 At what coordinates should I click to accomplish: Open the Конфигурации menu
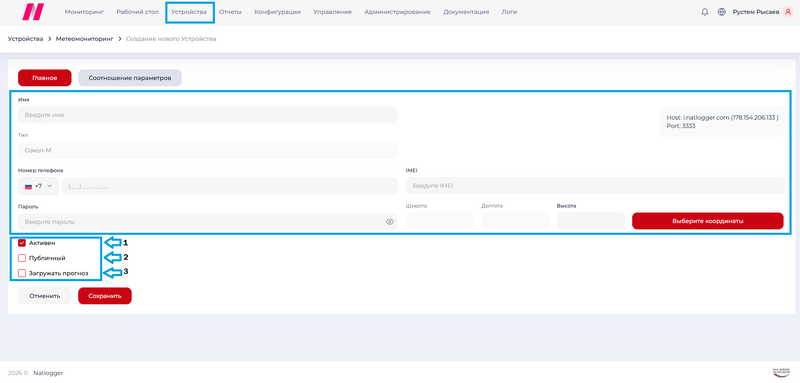point(278,12)
